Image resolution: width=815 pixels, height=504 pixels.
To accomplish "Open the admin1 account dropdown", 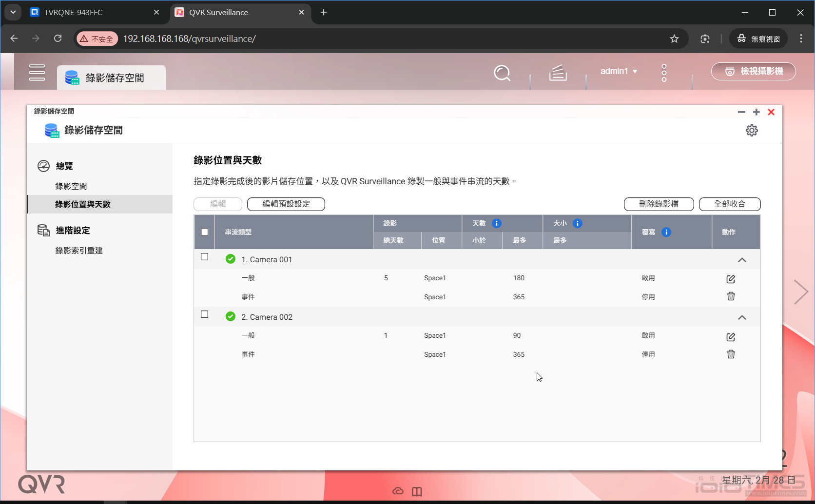I will [x=618, y=71].
